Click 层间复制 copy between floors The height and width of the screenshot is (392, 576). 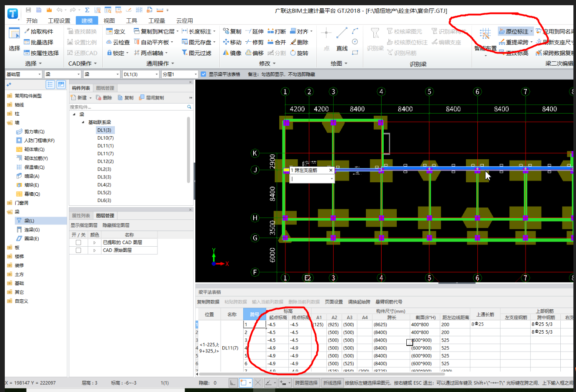pyautogui.click(x=151, y=97)
